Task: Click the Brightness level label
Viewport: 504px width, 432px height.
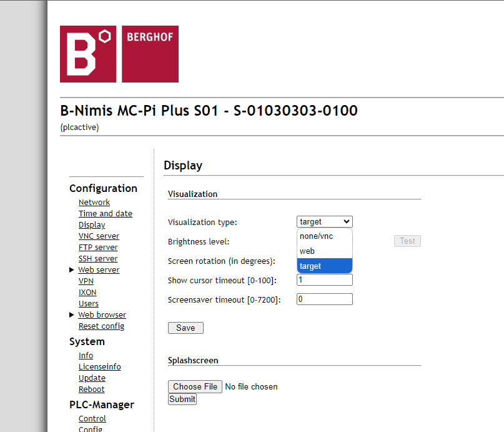Action: (x=199, y=241)
